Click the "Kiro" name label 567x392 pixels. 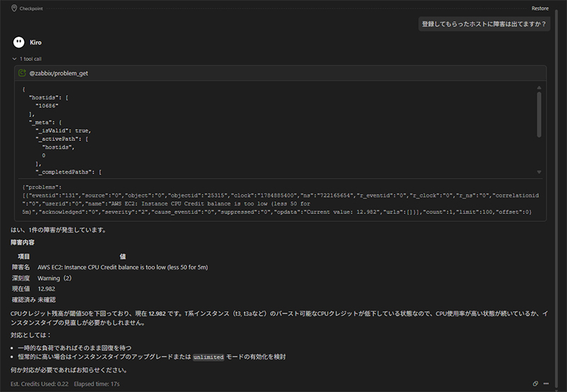tap(35, 43)
